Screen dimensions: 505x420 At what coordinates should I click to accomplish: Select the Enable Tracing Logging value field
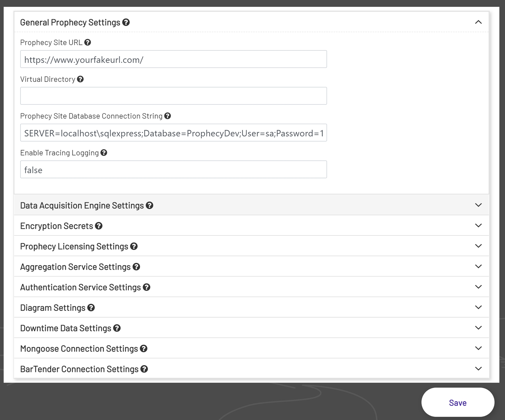click(x=173, y=169)
